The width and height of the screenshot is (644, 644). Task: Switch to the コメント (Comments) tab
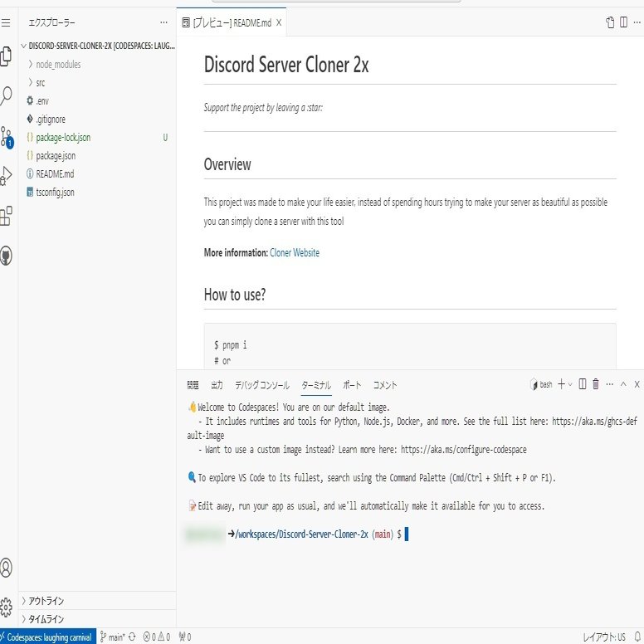tap(385, 385)
